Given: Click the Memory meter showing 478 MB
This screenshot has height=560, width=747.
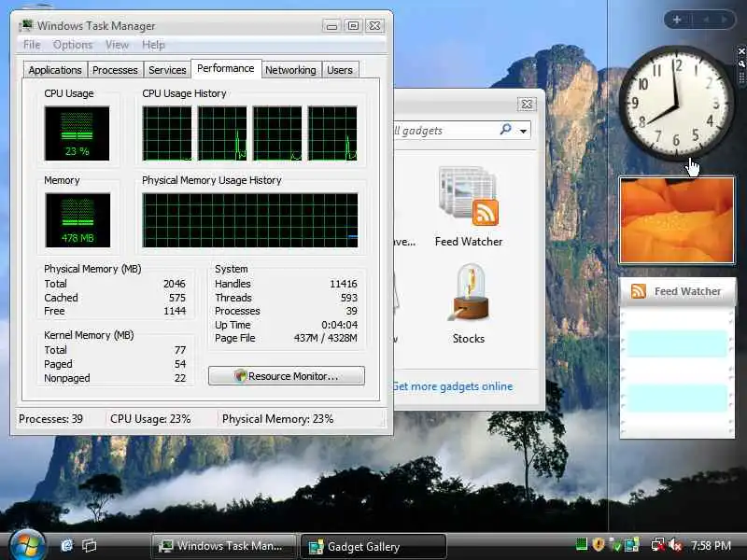Looking at the screenshot, I should click(78, 220).
